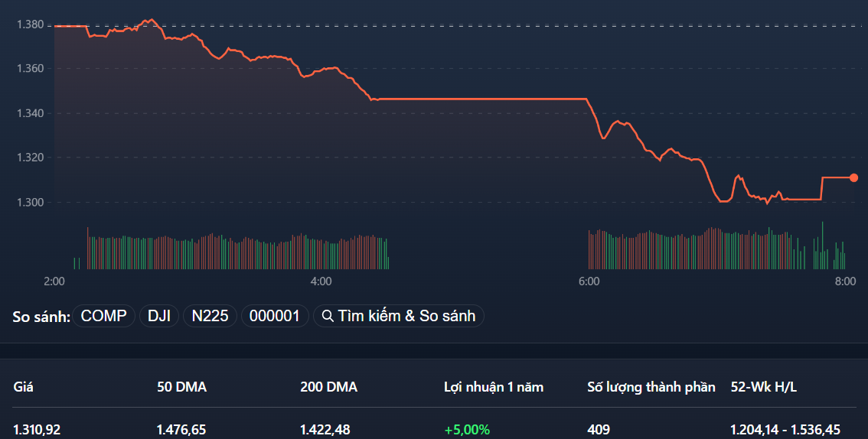Click the 2:00 time axis label
This screenshot has height=439, width=868.
54,281
